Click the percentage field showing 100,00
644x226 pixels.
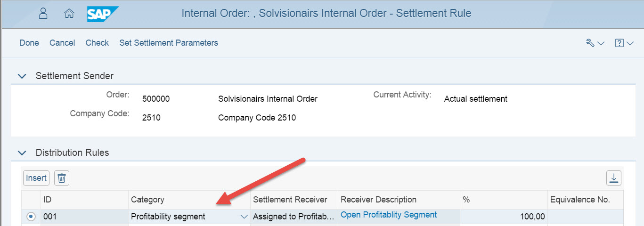(x=503, y=217)
